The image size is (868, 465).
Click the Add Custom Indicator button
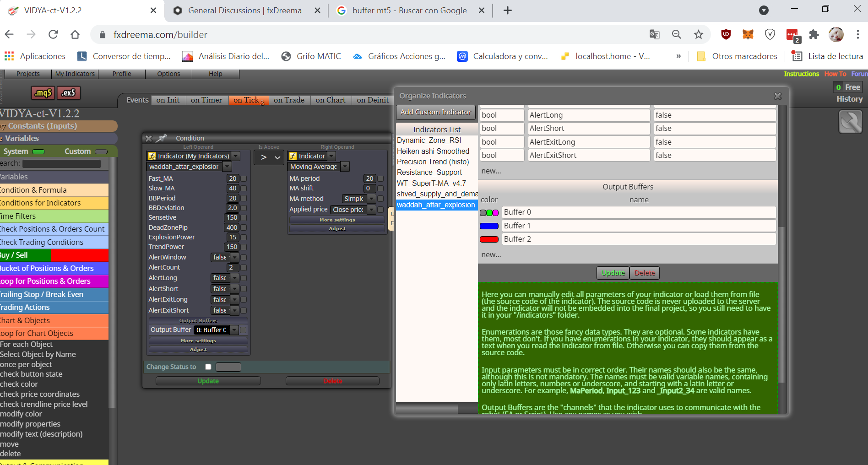(435, 112)
